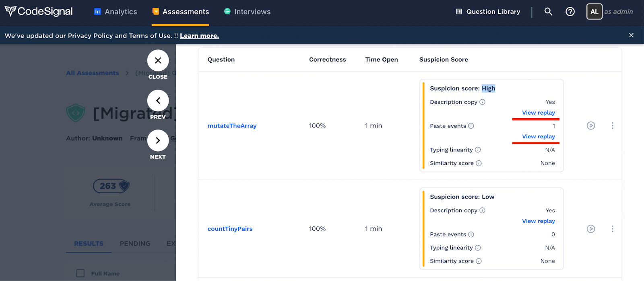
Task: Close the results side panel
Action: point(158,60)
